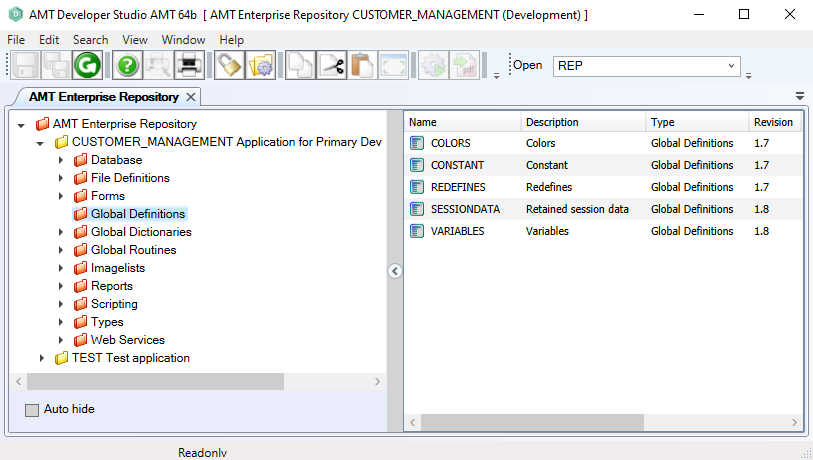Open the Window menu
This screenshot has width=813, height=460.
coord(184,40)
